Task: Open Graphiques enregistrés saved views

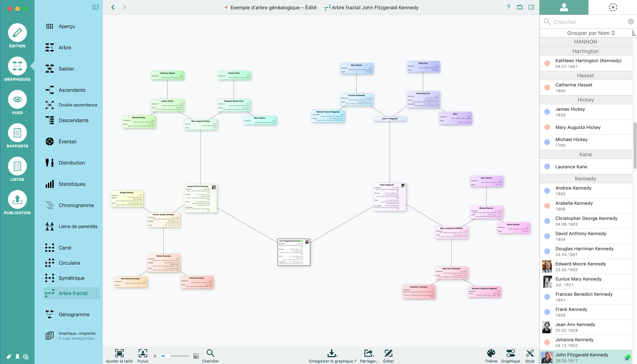Action: [x=71, y=336]
